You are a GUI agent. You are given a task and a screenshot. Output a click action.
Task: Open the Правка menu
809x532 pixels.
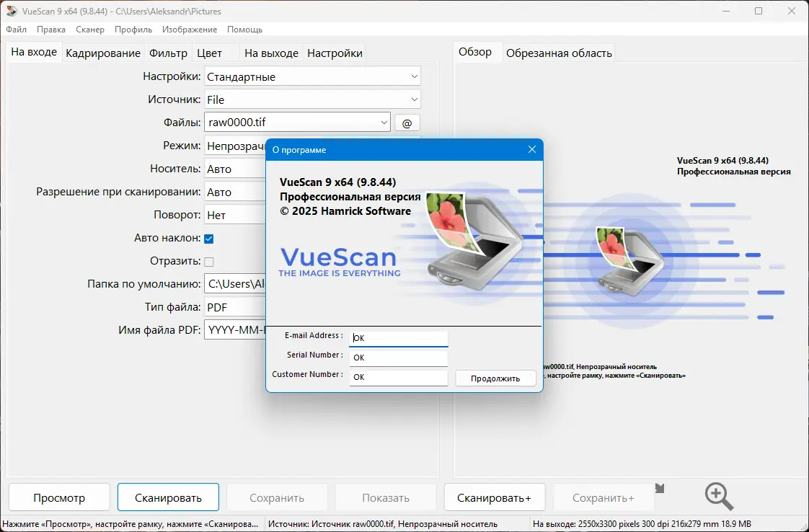[51, 30]
